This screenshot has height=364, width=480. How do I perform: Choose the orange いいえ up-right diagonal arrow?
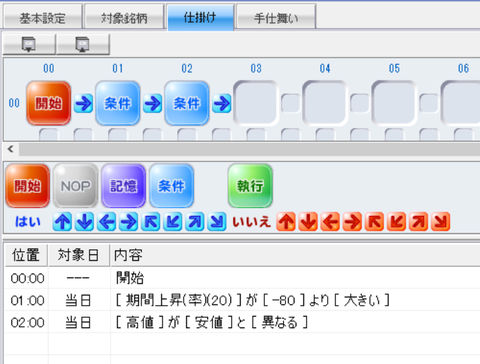419,222
